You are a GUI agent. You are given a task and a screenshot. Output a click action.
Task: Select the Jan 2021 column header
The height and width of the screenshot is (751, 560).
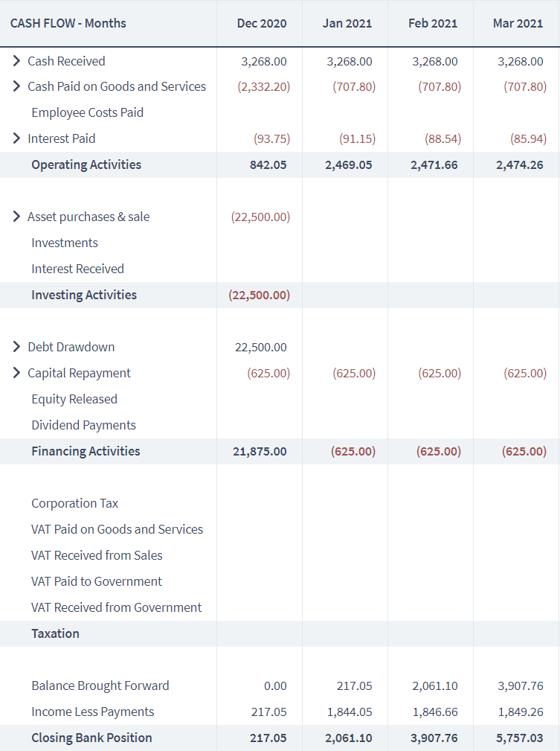pos(347,24)
